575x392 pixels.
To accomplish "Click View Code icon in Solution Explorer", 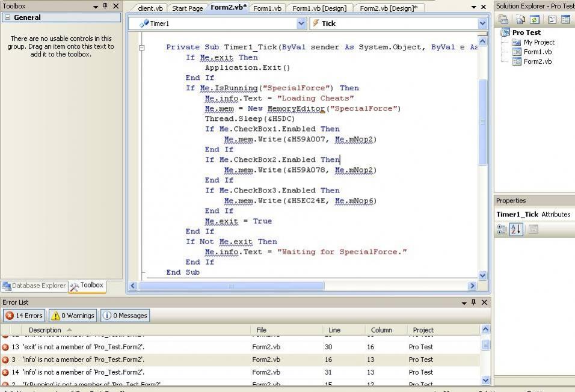I will pyautogui.click(x=552, y=19).
